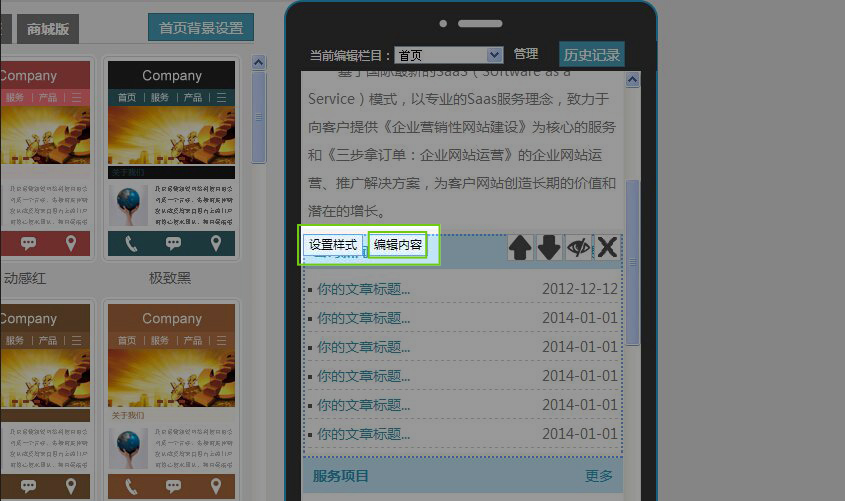Screen dimensions: 845x501
Task: Delete the module with the X icon
Action: 607,247
